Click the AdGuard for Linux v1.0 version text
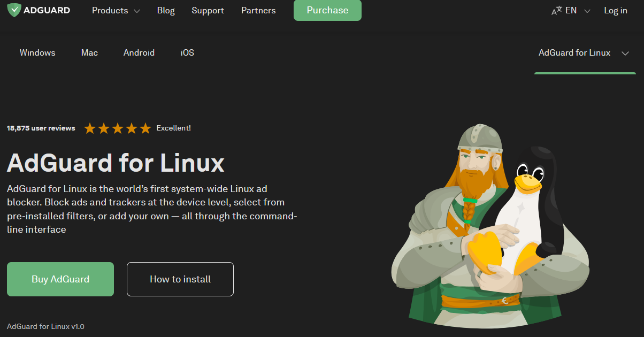 click(45, 326)
